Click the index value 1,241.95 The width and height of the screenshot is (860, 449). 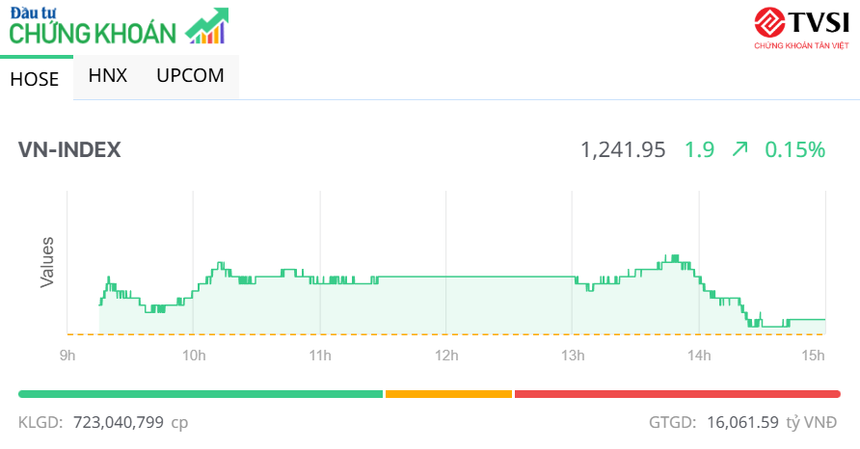[x=623, y=150]
